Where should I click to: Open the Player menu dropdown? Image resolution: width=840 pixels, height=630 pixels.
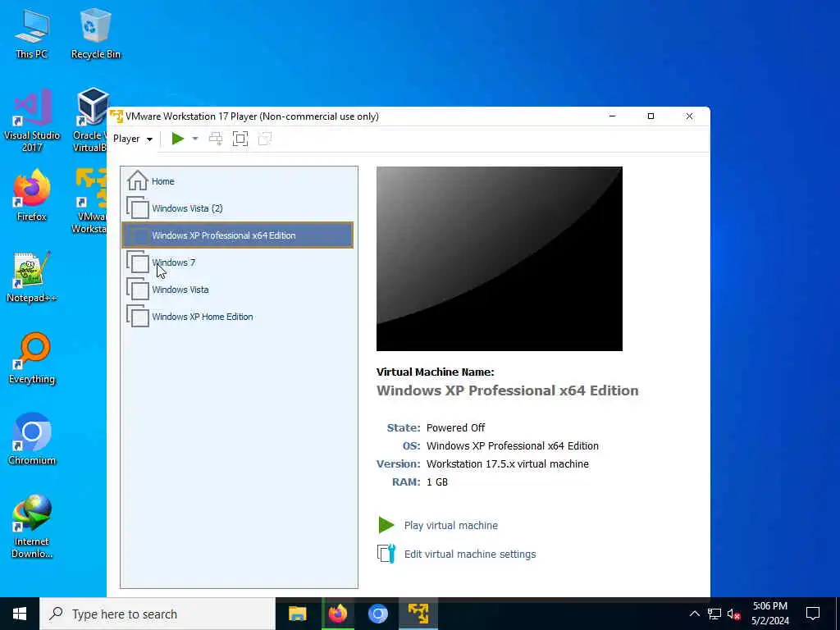132,139
